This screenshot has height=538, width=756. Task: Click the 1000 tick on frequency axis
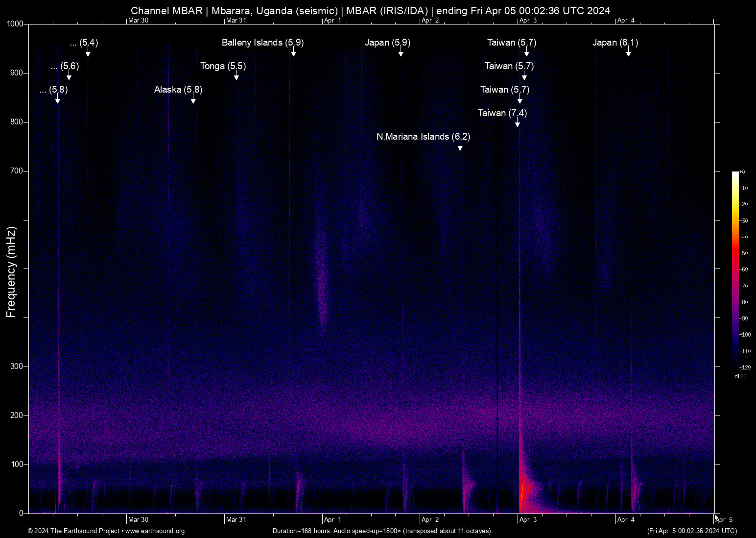point(15,24)
